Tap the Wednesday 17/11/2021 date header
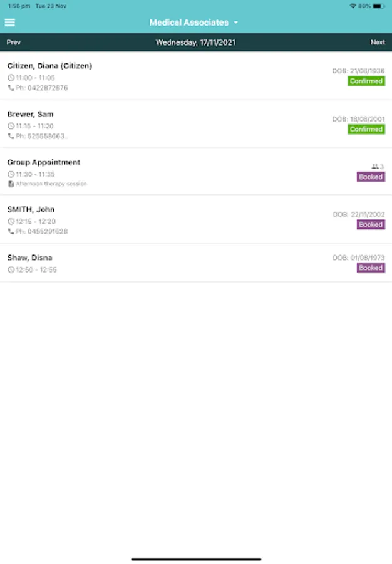The height and width of the screenshot is (564, 392). [x=195, y=43]
